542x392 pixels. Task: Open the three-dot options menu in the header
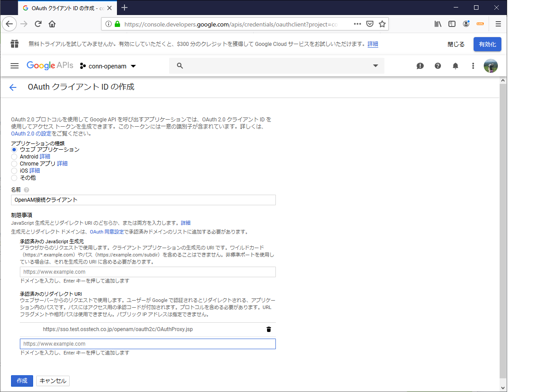coord(473,65)
